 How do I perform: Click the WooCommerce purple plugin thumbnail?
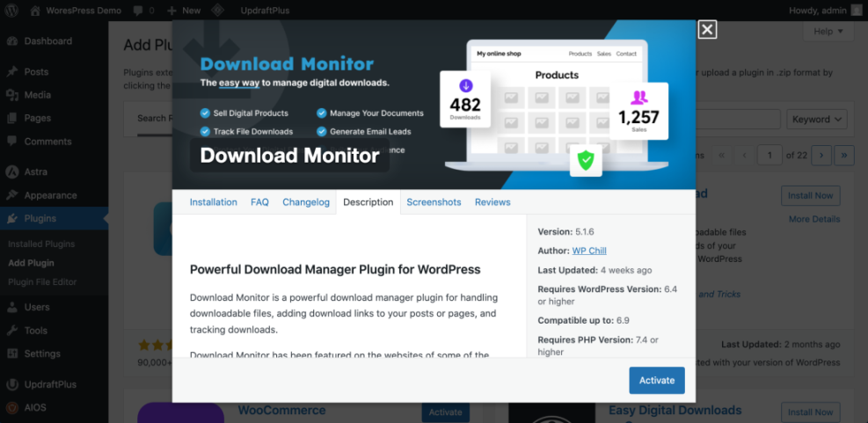click(x=180, y=412)
